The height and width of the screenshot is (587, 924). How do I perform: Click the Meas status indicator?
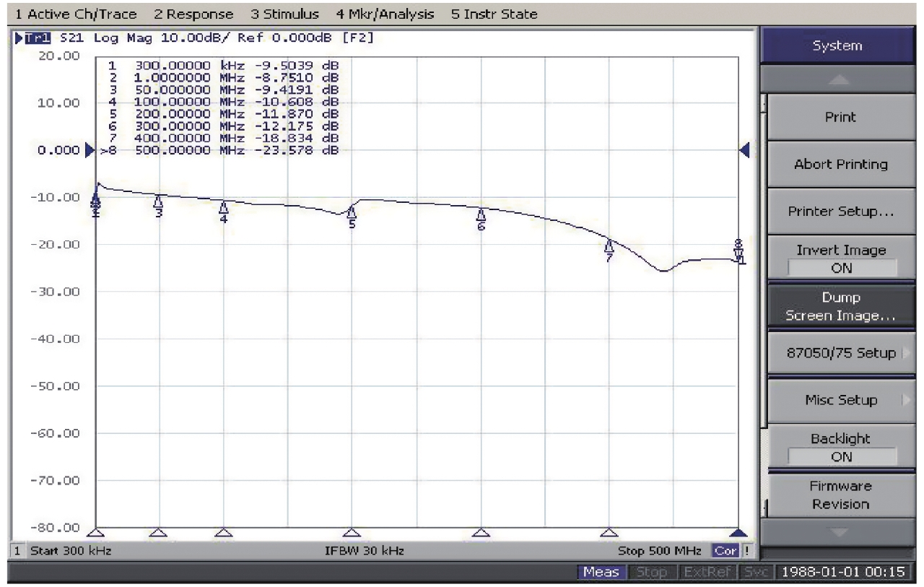[601, 572]
